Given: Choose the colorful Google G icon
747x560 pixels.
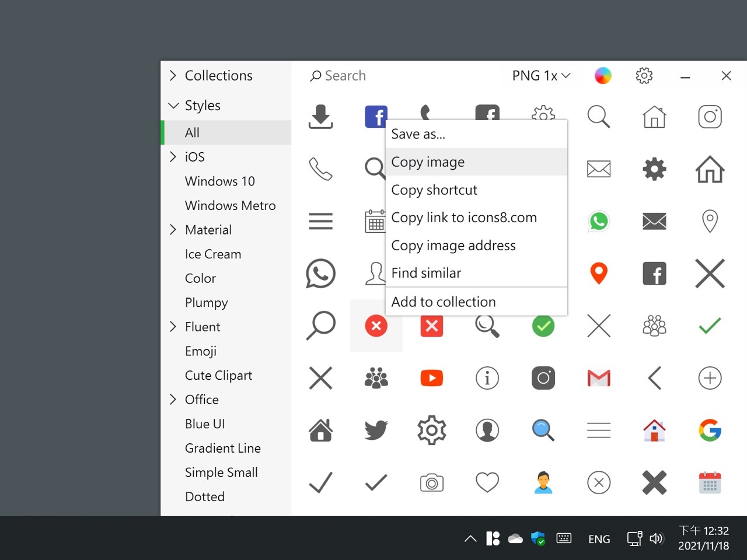Looking at the screenshot, I should tap(710, 430).
